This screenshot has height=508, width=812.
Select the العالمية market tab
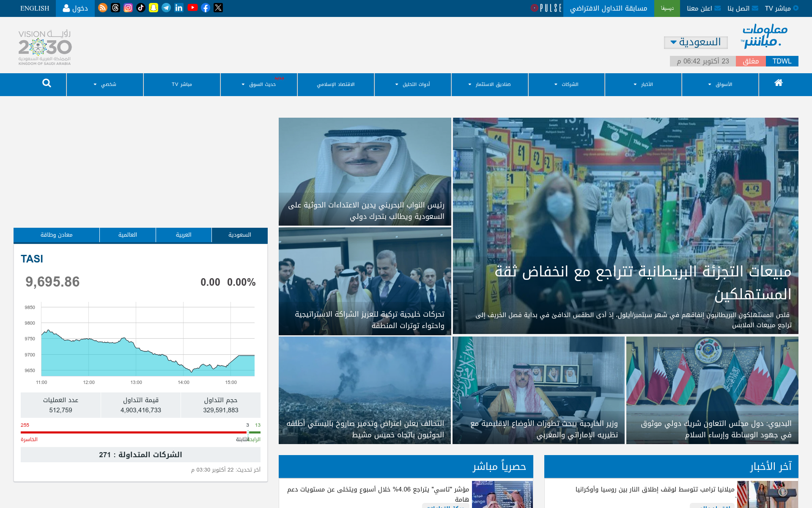[x=128, y=235]
